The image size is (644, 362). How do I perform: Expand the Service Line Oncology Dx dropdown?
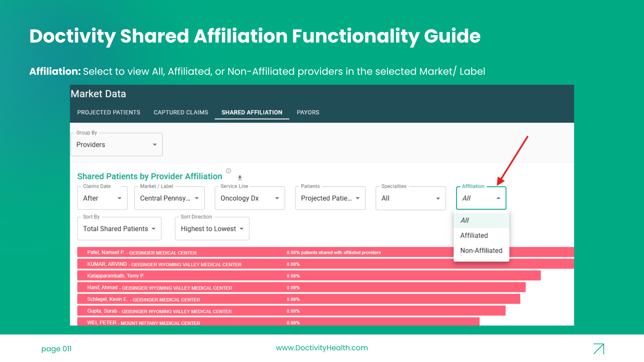[250, 198]
